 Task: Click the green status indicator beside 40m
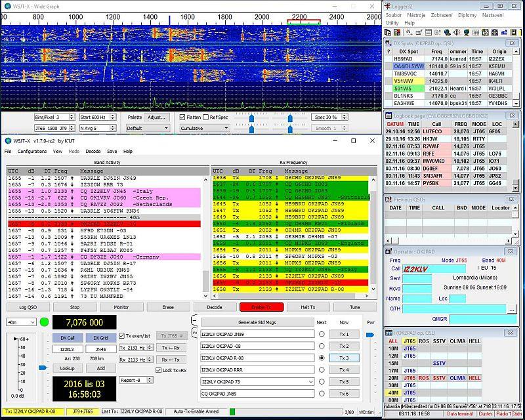(x=44, y=322)
